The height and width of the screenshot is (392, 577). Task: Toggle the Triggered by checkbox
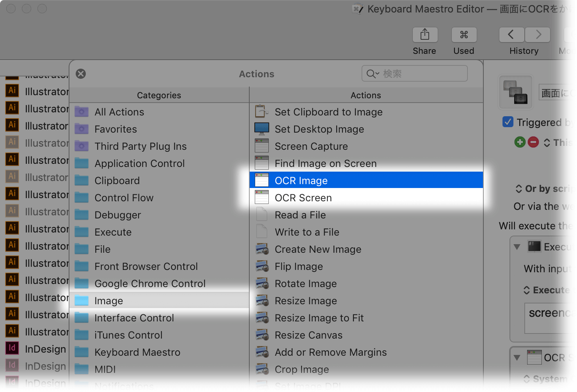pyautogui.click(x=508, y=122)
